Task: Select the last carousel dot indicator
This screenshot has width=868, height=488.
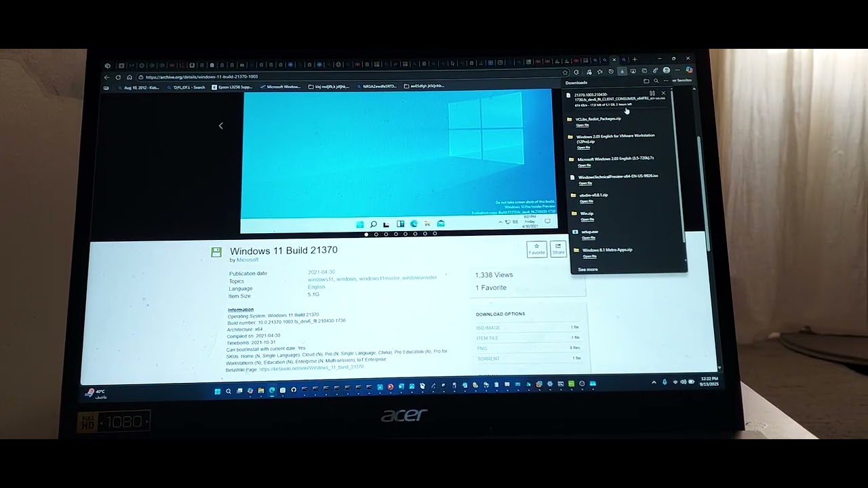Action: point(435,234)
